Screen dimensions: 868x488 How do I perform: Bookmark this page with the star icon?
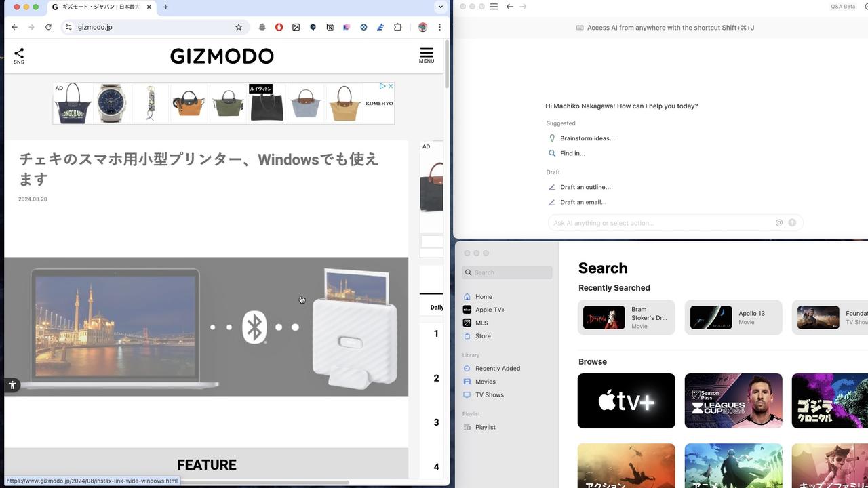point(239,27)
